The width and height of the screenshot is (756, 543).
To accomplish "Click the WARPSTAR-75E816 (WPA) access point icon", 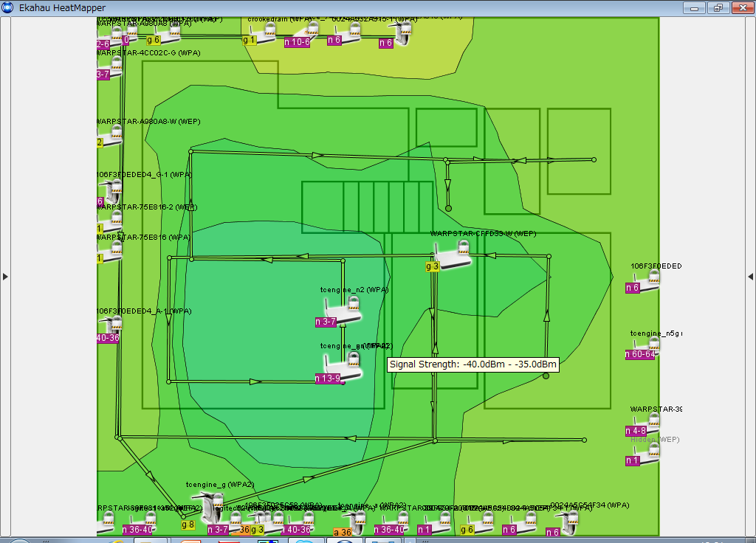I will pyautogui.click(x=111, y=252).
